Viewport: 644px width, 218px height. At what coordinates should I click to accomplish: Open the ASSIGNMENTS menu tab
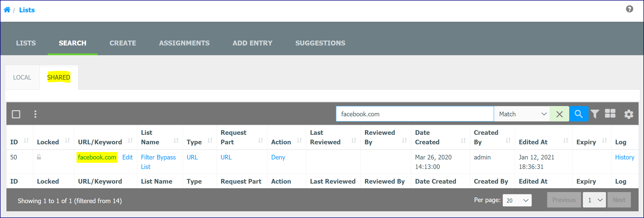coord(184,43)
